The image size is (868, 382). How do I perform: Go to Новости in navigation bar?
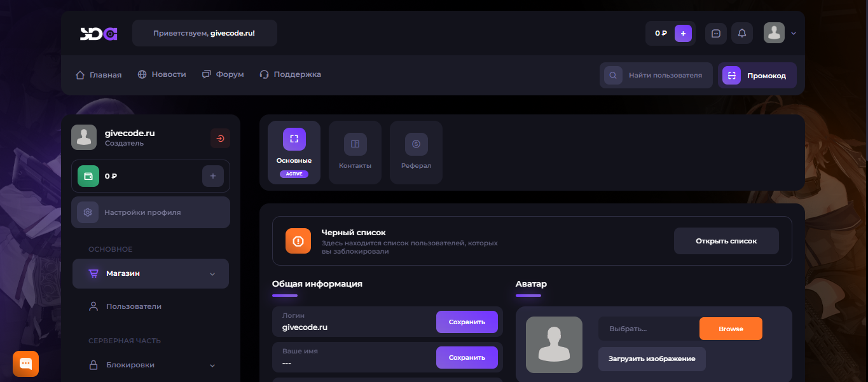point(162,74)
